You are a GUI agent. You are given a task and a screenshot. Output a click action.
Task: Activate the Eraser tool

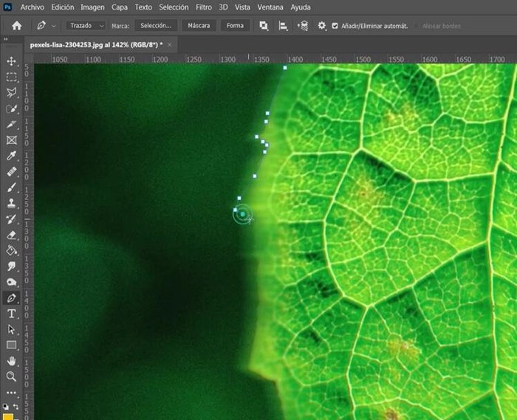point(11,235)
